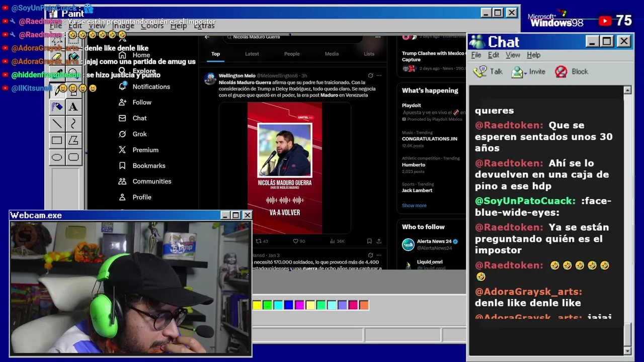Screen dimensions: 644x362
Task: Open the Extras menu in Paint
Action: coord(204,26)
